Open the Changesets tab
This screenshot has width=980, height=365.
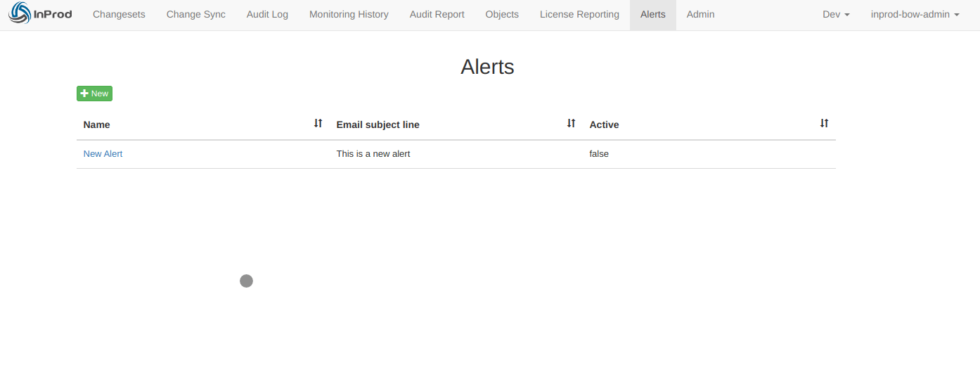point(119,15)
